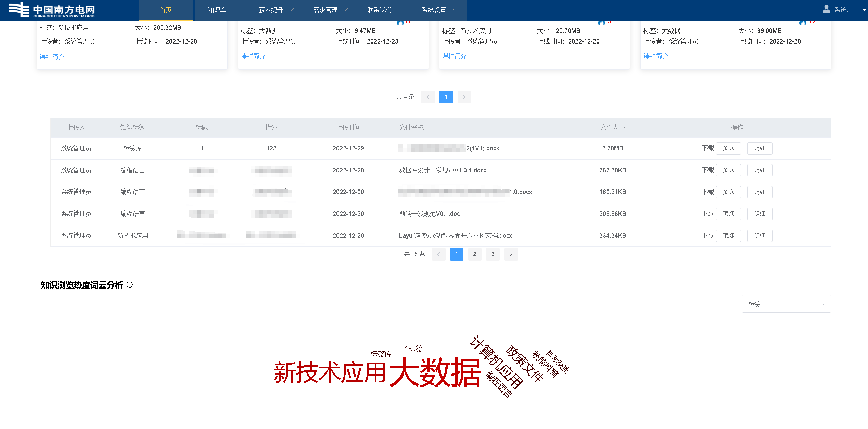The image size is (868, 429).
Task: Preview the 182.91KB docx file
Action: click(728, 192)
